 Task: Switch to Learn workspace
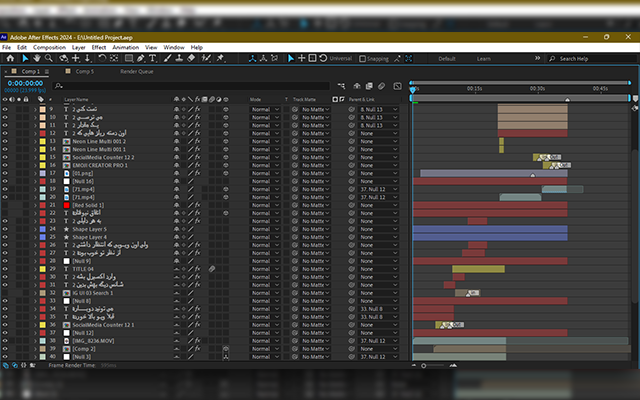(x=484, y=59)
